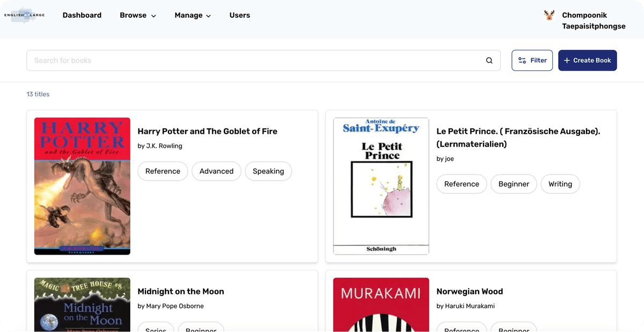
Task: Open the Harry Potter book cover
Action: [x=82, y=186]
